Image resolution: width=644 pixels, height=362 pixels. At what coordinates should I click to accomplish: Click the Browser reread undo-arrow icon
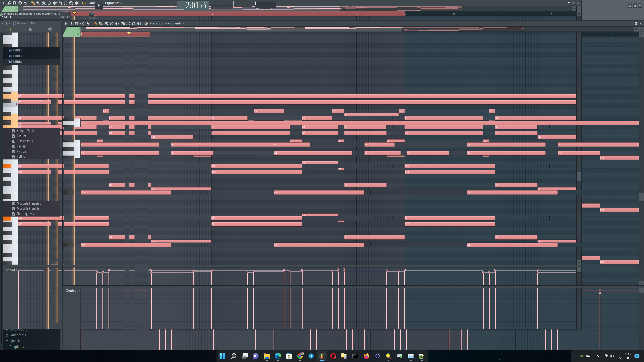(10, 23)
